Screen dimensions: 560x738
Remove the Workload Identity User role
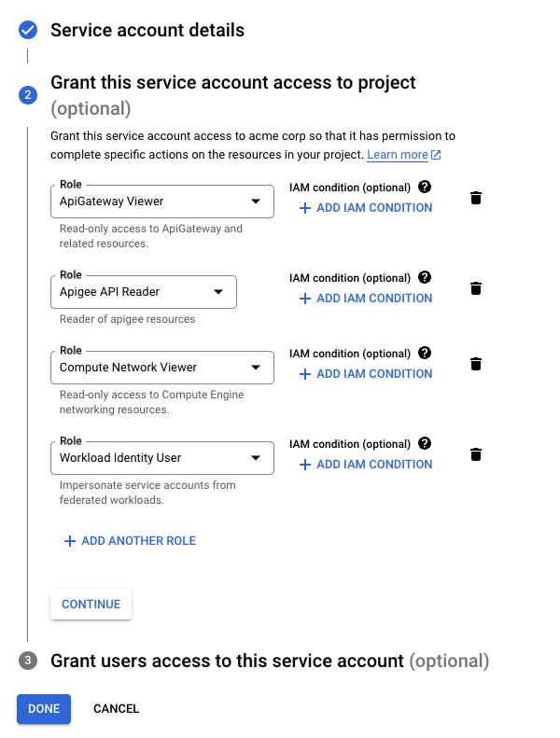point(476,454)
